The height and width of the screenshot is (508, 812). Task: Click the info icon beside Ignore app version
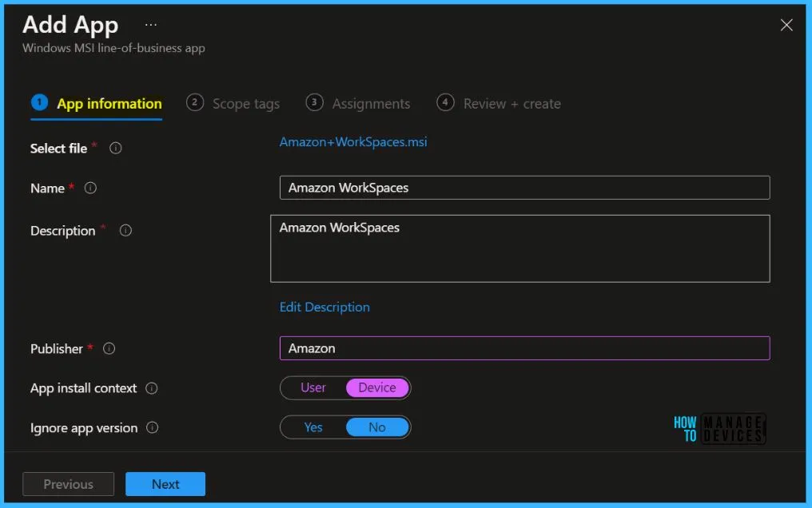152,428
